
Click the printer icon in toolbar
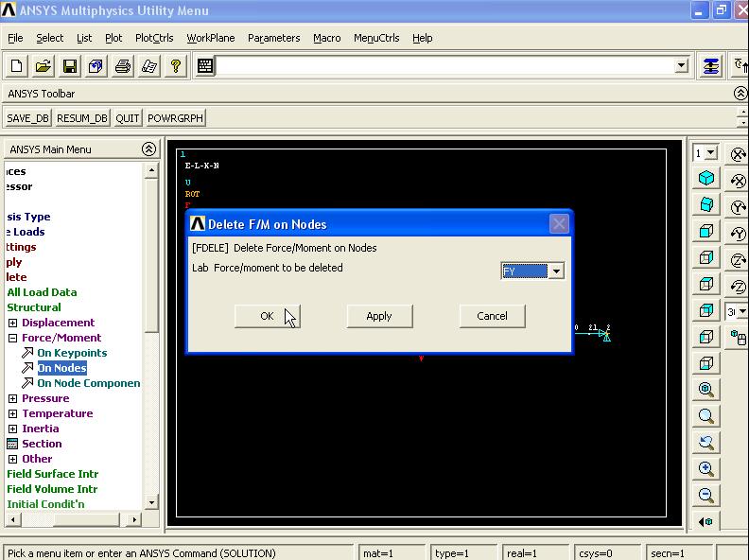(123, 66)
